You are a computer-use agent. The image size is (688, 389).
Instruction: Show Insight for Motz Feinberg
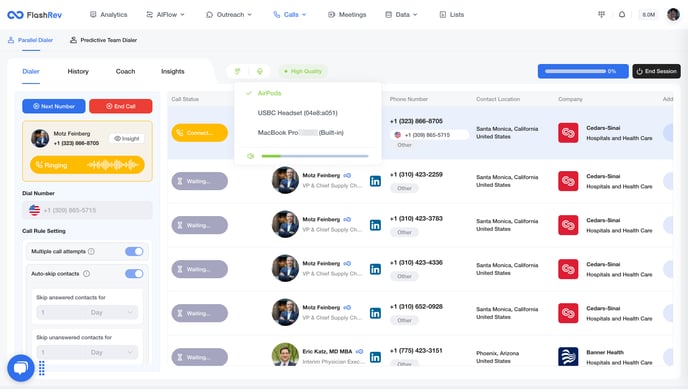click(x=126, y=139)
